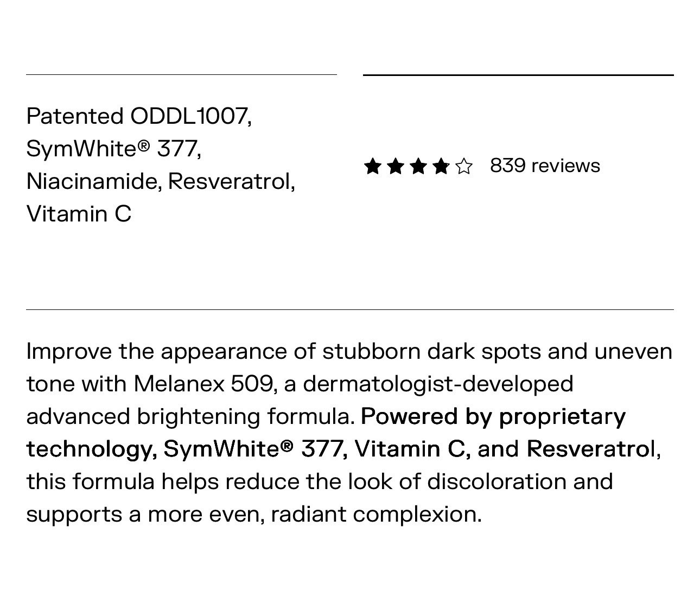Click bold SymWhite 377 in the description
Image resolution: width=700 pixels, height=615 pixels.
coord(253,449)
